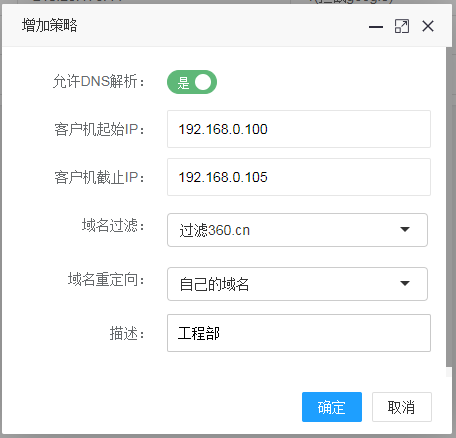This screenshot has width=456, height=438.
Task: Toggle the 允许DNS解析 switch off
Action: [x=192, y=82]
